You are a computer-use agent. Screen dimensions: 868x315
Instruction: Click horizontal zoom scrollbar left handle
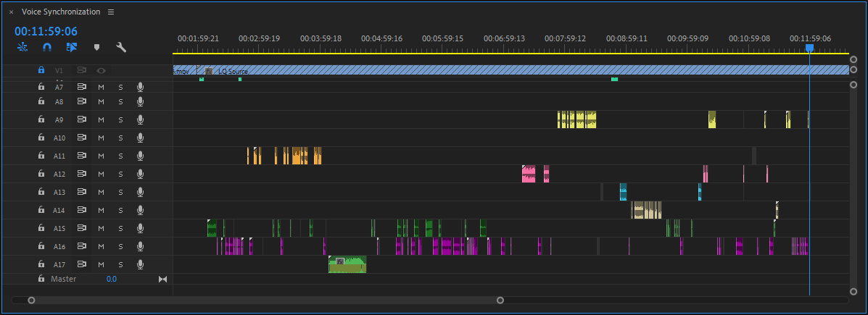[32, 300]
